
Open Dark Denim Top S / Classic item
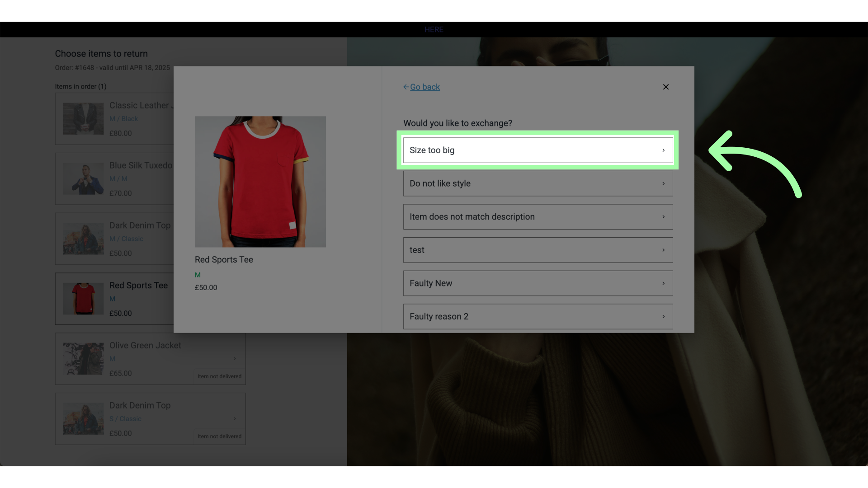[150, 419]
